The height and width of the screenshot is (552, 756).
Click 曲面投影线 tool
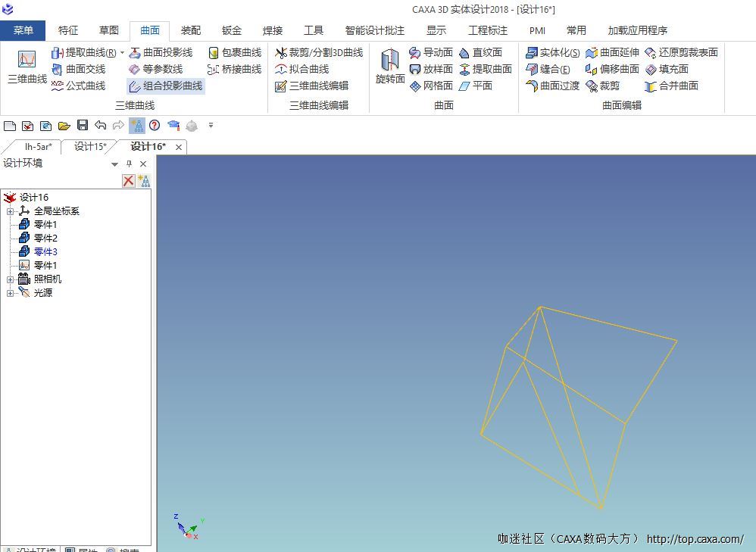pos(161,52)
